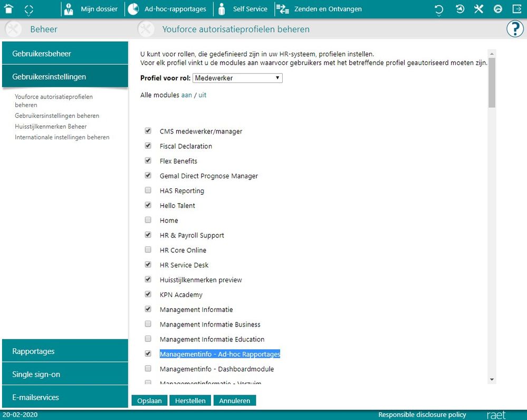Uncheck Flex Benefits checkbox
The image size is (527, 420).
pyautogui.click(x=148, y=160)
